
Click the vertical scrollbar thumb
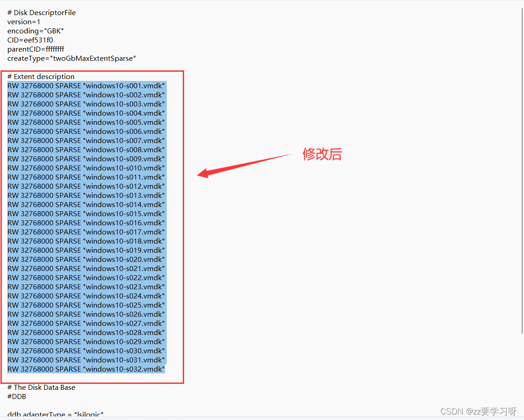click(522, 171)
